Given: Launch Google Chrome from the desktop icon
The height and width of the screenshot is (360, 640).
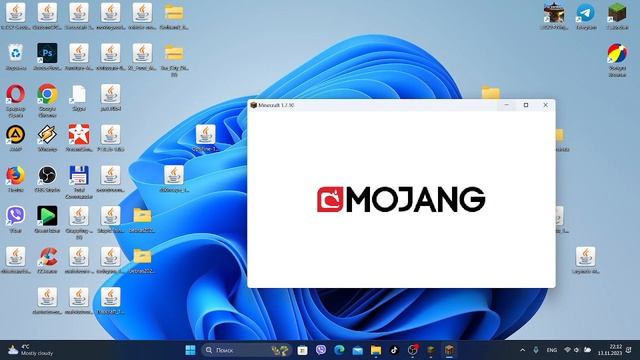Looking at the screenshot, I should (x=47, y=94).
